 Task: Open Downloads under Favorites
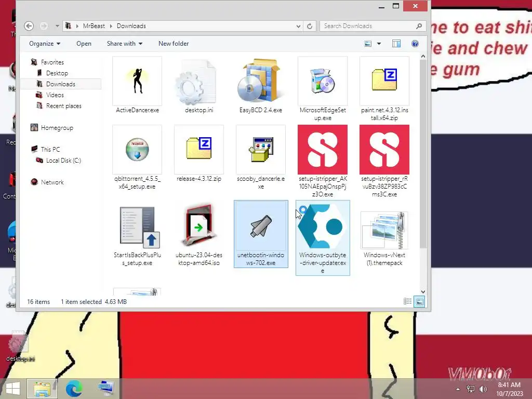61,84
